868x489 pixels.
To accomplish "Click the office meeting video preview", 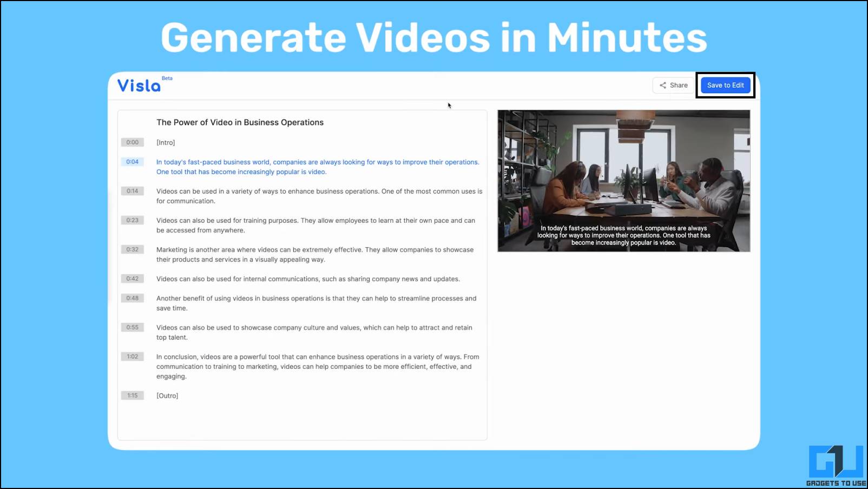I will (x=624, y=181).
